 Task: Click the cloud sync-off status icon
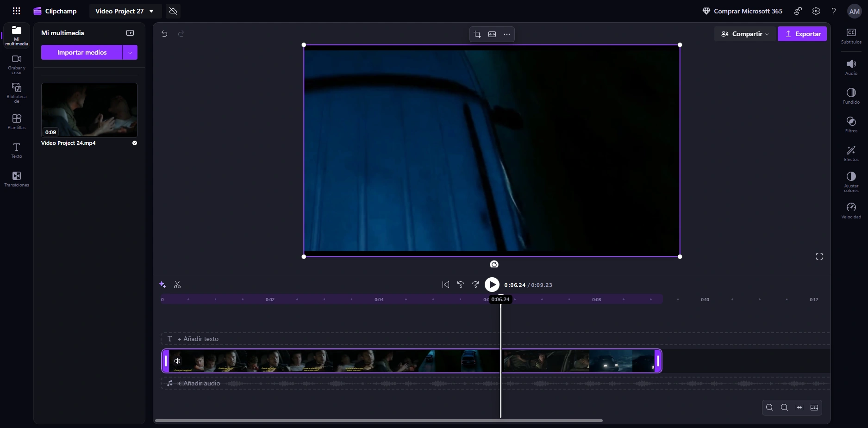click(x=173, y=11)
